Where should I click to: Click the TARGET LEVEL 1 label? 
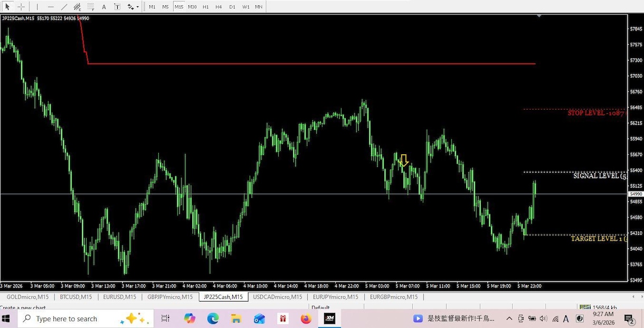pyautogui.click(x=599, y=239)
